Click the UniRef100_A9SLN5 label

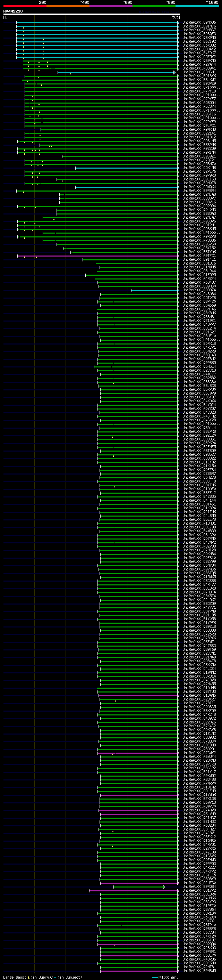pos(199,141)
